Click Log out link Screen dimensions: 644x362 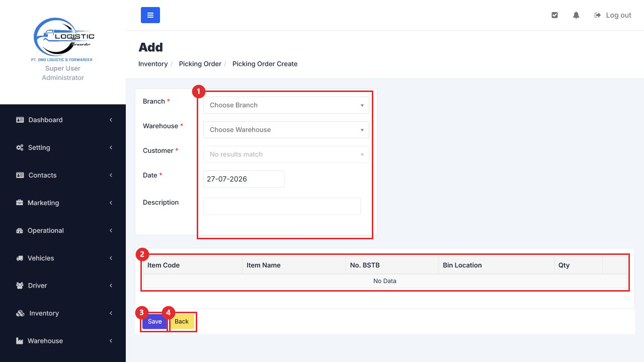[613, 15]
